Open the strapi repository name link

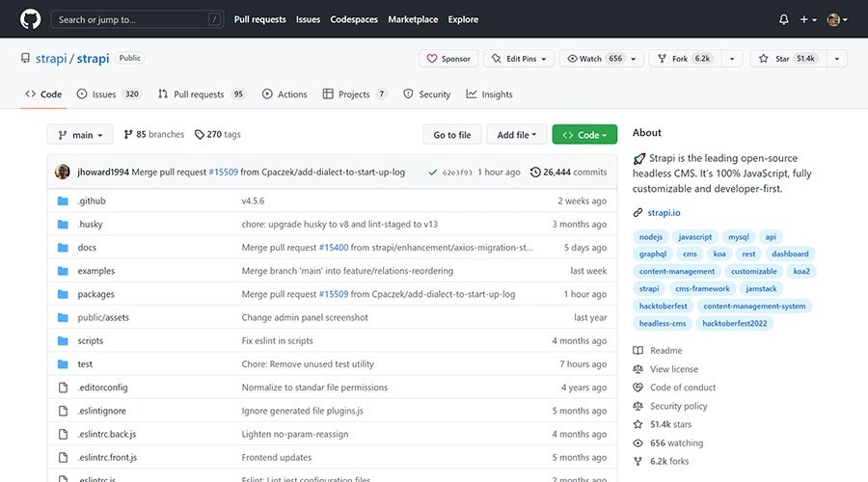93,58
